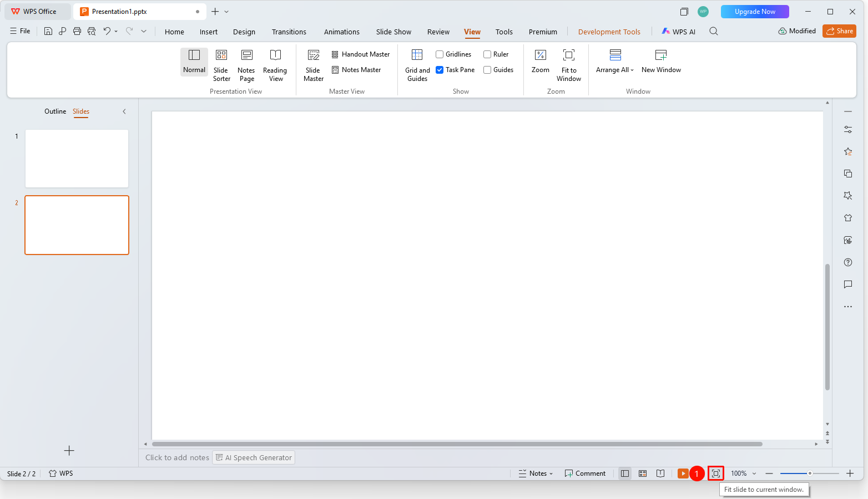Open the AI Speech Generator
The image size is (868, 499).
[254, 457]
